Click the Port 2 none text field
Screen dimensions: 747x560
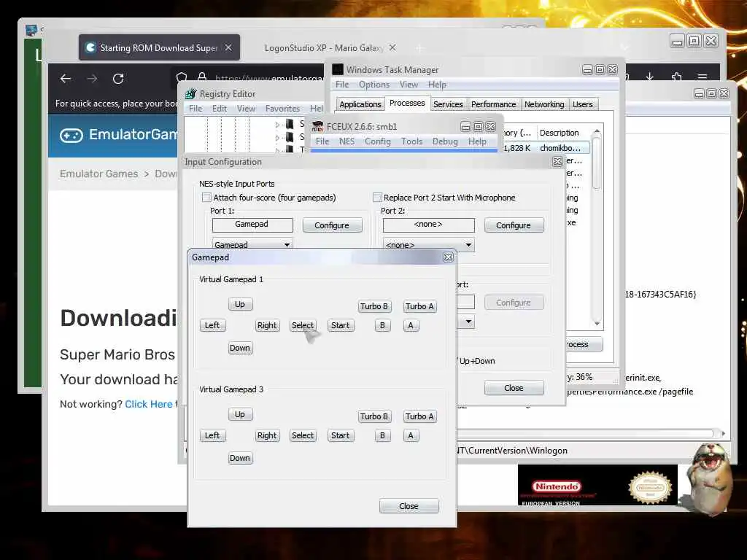[x=429, y=225]
